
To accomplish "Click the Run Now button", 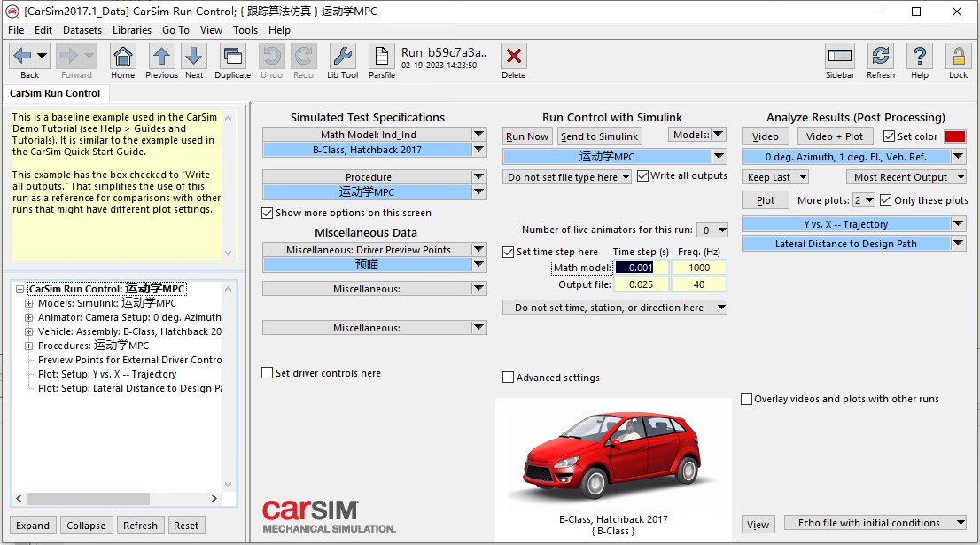I will tap(527, 136).
